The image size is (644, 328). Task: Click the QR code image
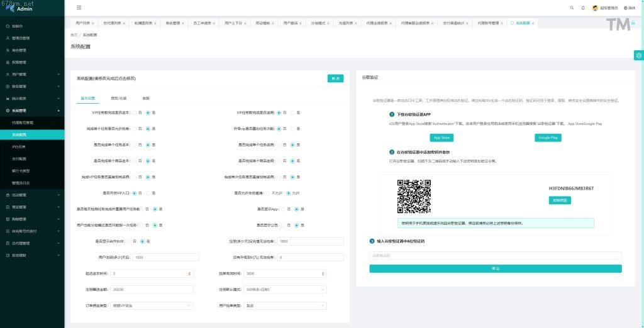pos(414,196)
